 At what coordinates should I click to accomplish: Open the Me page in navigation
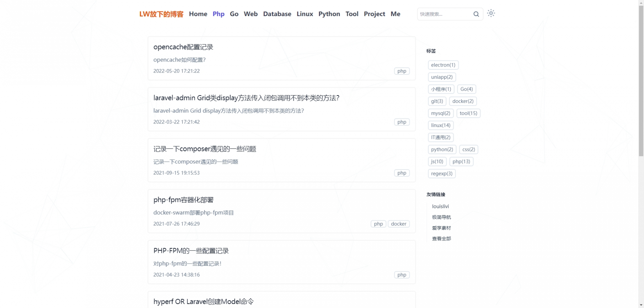[x=395, y=14]
